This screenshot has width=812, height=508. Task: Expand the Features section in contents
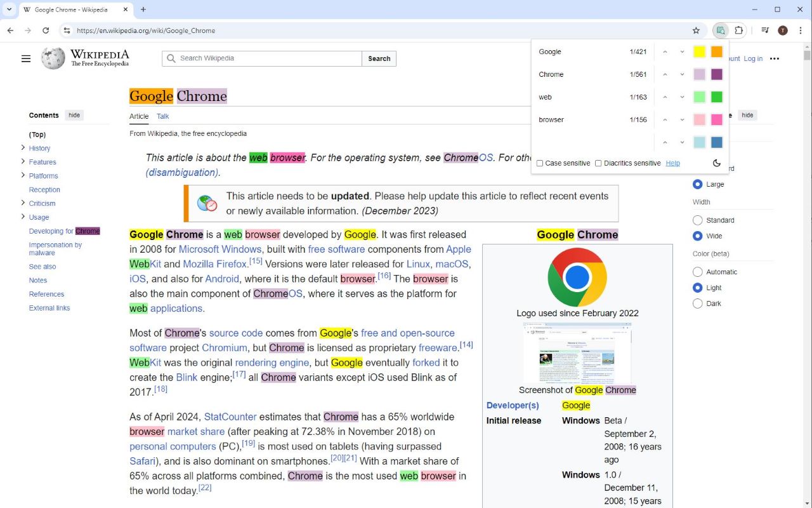pyautogui.click(x=23, y=161)
